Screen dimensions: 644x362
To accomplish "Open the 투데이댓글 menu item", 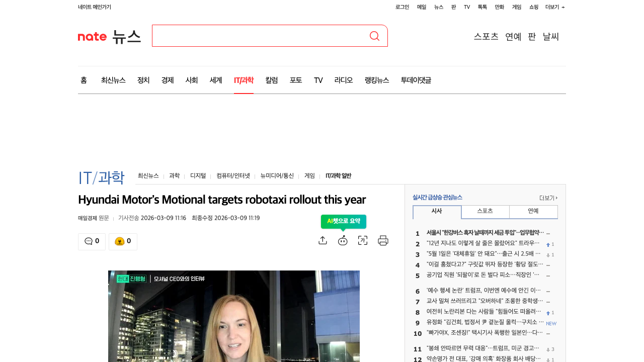I will click(x=416, y=80).
